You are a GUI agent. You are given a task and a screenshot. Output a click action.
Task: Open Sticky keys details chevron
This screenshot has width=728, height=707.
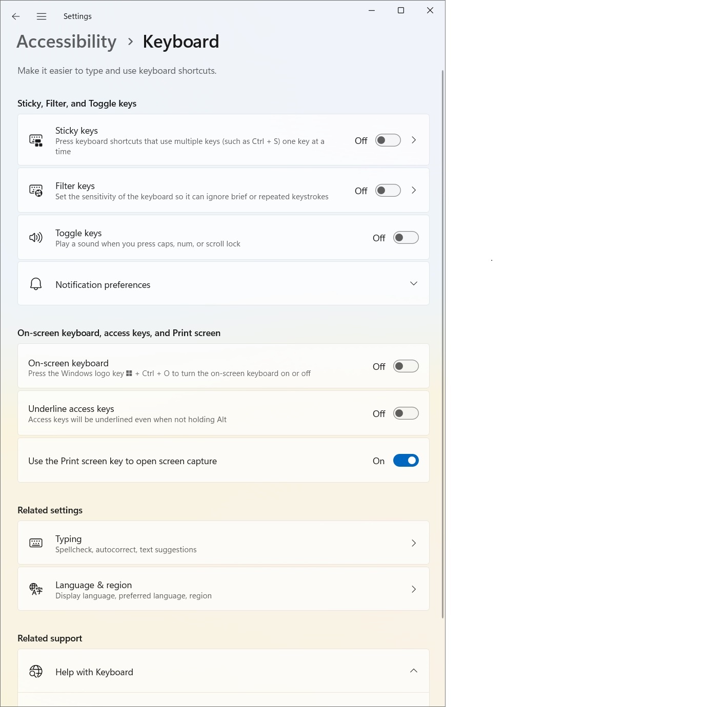tap(414, 140)
